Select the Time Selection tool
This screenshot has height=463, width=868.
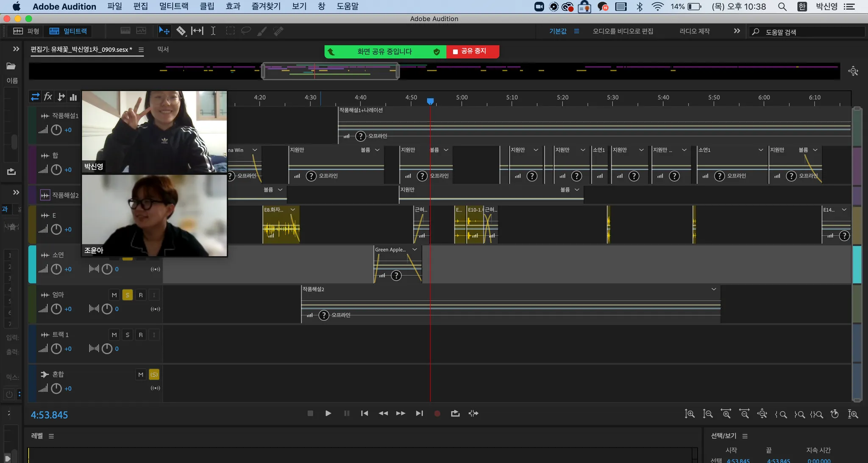click(x=213, y=31)
